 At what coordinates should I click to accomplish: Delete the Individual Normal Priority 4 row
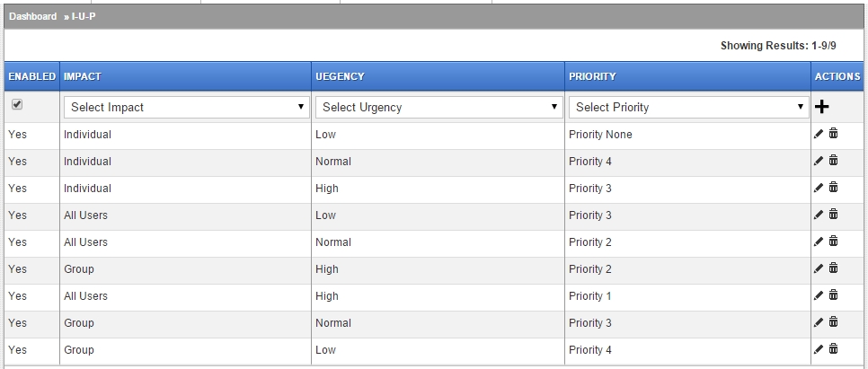(x=833, y=161)
